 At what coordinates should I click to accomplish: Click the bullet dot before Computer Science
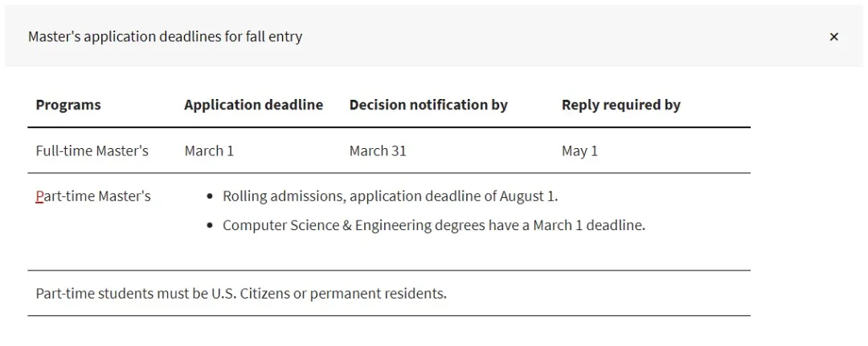210,225
